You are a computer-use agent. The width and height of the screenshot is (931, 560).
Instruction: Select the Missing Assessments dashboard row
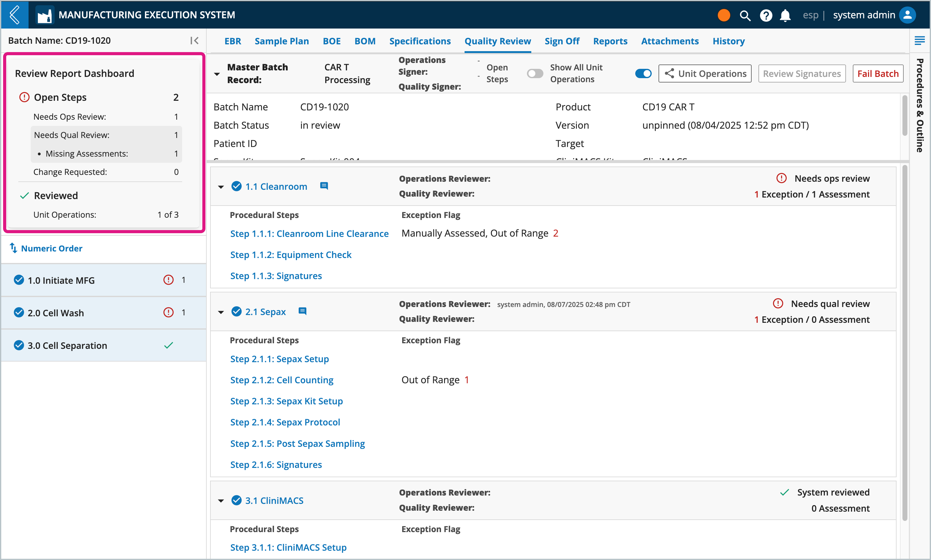[x=106, y=153]
